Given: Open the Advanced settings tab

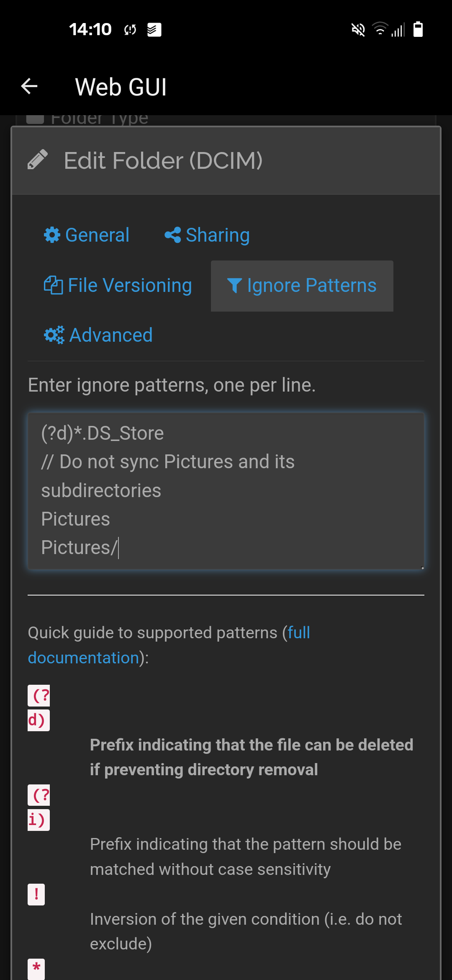Looking at the screenshot, I should tap(110, 335).
